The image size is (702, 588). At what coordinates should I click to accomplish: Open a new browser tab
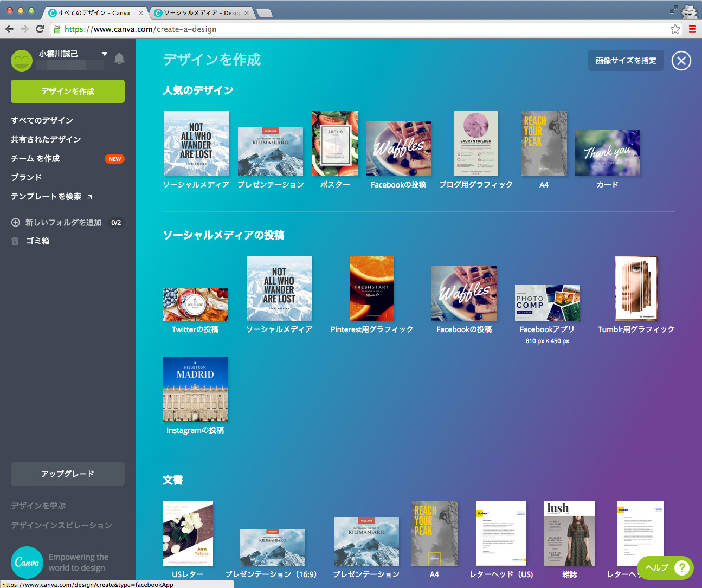point(264,14)
